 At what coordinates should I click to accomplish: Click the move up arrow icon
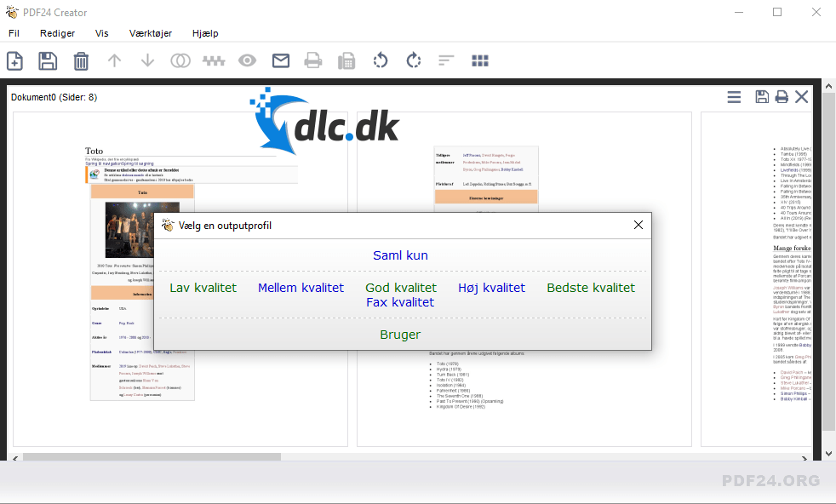(x=114, y=60)
